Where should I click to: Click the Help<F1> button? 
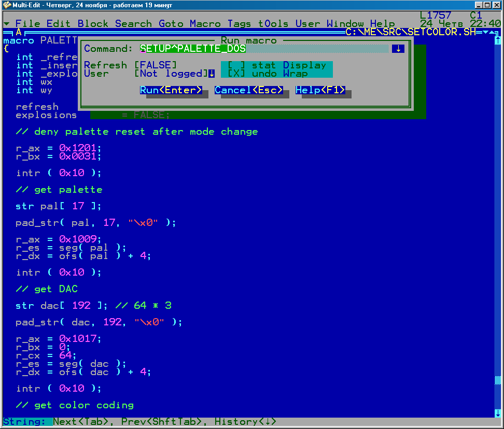pyautogui.click(x=320, y=90)
